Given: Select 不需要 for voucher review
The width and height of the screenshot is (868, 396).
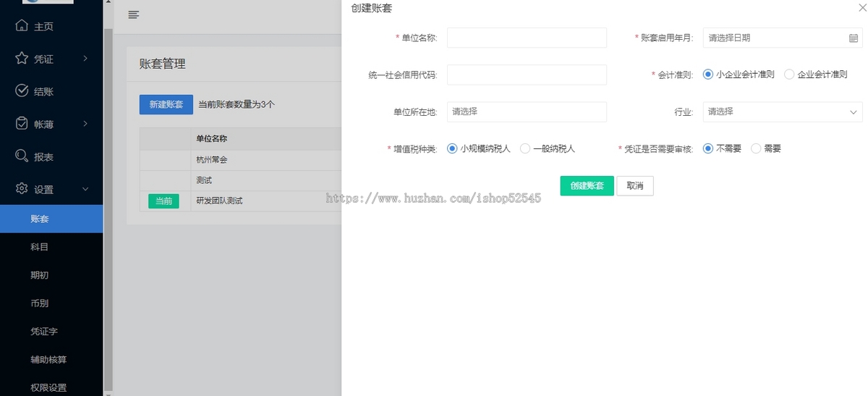Looking at the screenshot, I should 723,148.
